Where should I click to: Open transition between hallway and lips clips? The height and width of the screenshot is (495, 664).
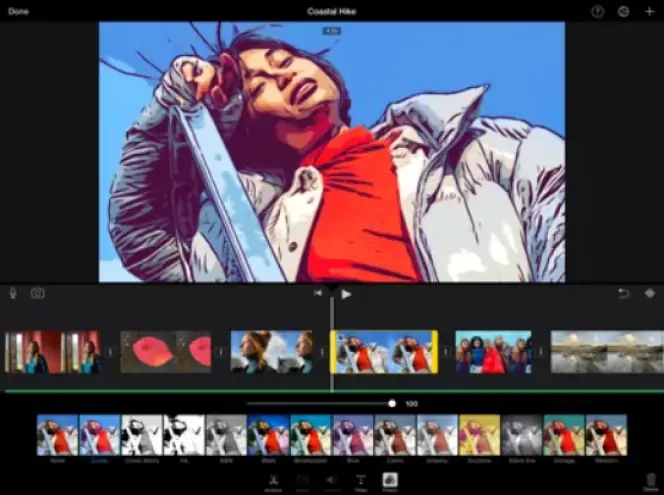tap(110, 352)
